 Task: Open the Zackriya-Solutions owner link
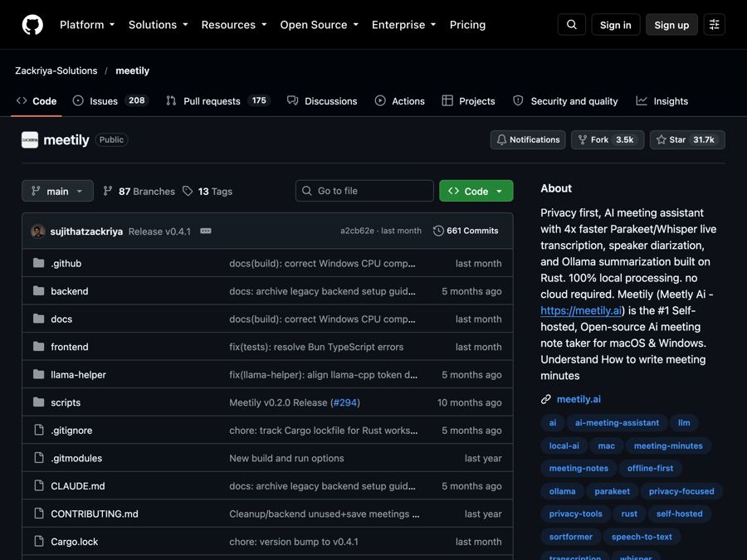coord(56,71)
